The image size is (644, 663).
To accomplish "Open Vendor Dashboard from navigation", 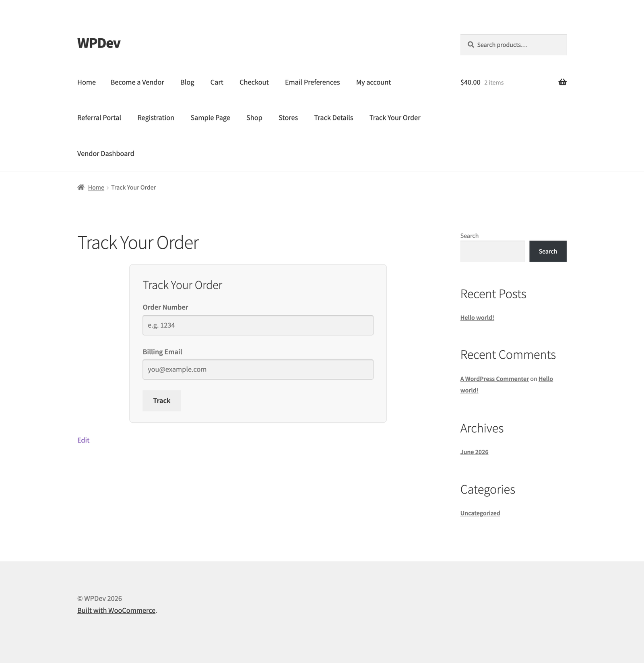I will (x=105, y=153).
